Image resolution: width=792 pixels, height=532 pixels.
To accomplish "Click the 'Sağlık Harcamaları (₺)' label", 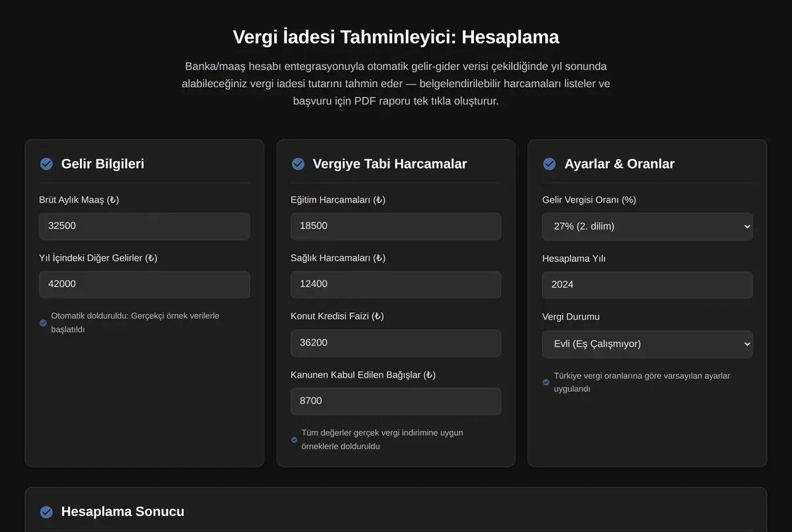I will point(338,258).
